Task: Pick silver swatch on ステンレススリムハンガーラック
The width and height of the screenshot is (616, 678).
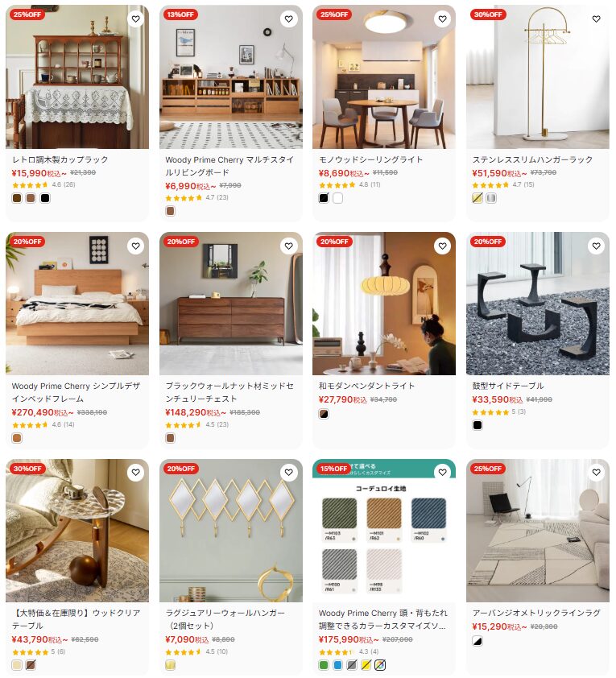Action: [491, 198]
